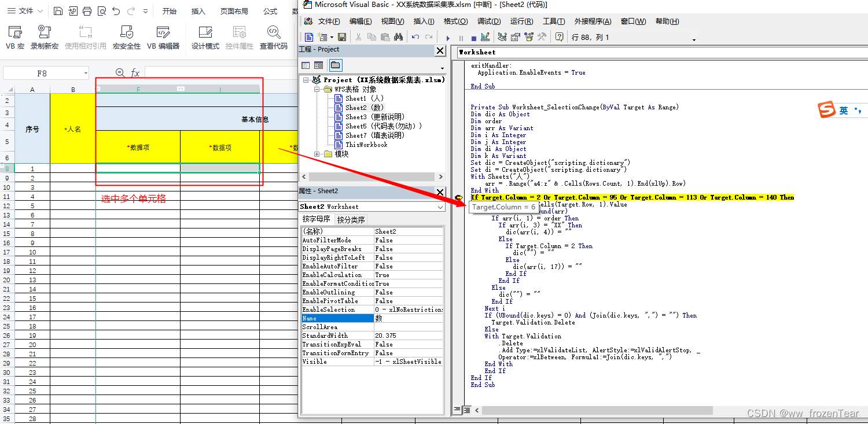Click View WPS Spreadsheet icon in VBA toolbar
Screen dimensions: 868x424
click(309, 37)
